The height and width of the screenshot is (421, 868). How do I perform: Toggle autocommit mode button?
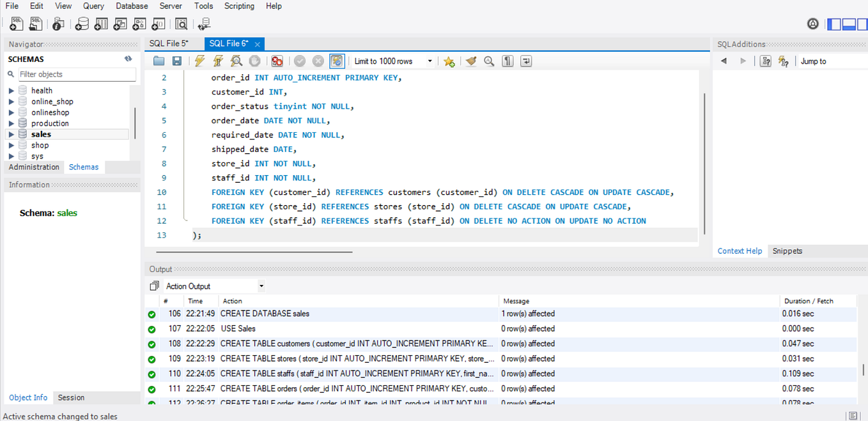337,61
